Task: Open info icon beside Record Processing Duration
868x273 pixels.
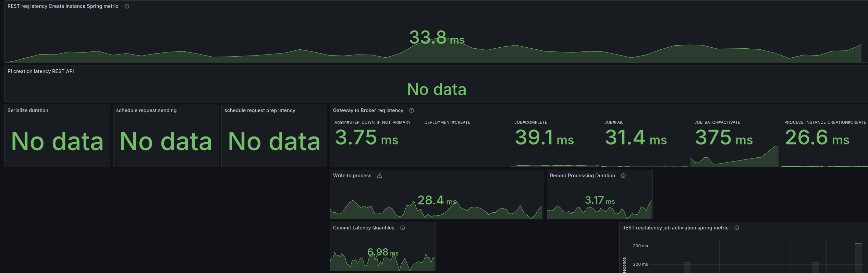Action: 623,176
